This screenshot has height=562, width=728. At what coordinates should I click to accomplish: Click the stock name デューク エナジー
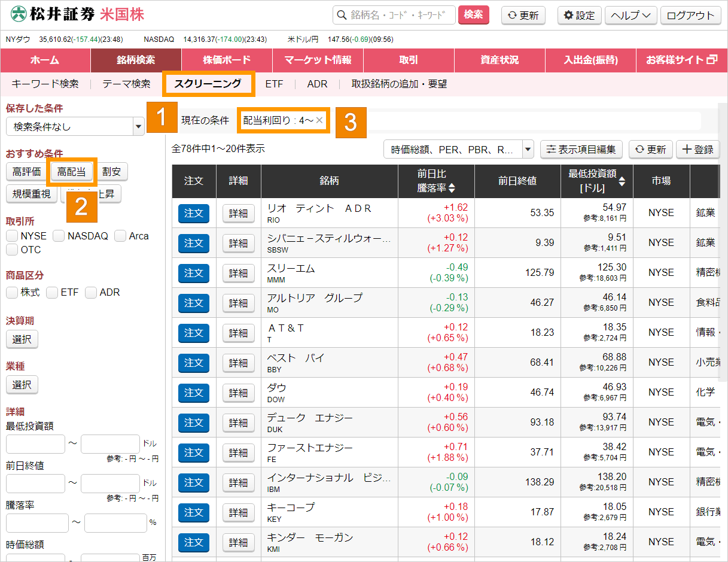pyautogui.click(x=310, y=418)
